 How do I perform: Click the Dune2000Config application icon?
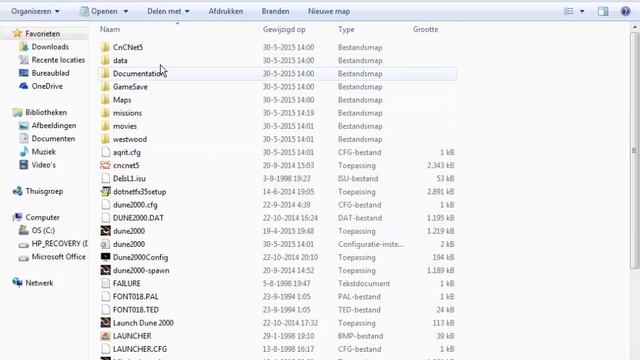point(105,257)
